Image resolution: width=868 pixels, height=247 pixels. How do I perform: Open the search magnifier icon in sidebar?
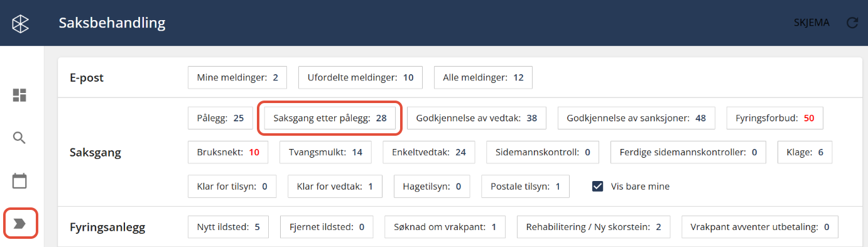tap(20, 138)
